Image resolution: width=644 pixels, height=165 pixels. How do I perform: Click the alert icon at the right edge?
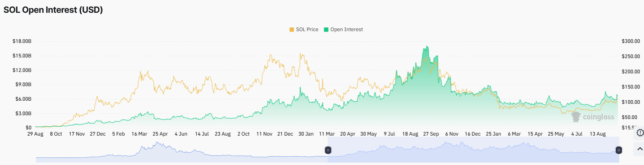click(x=640, y=133)
